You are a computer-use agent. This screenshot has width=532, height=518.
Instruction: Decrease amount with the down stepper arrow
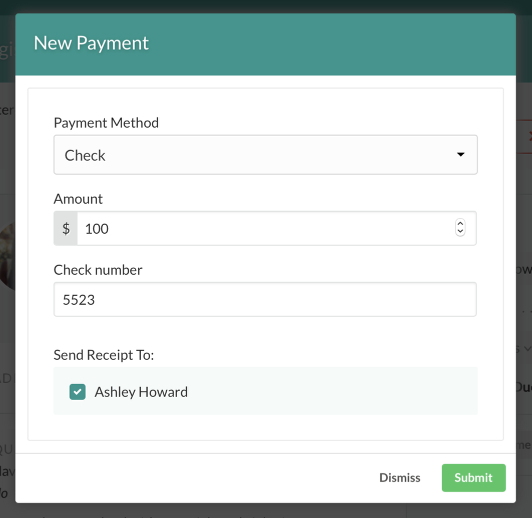click(460, 232)
